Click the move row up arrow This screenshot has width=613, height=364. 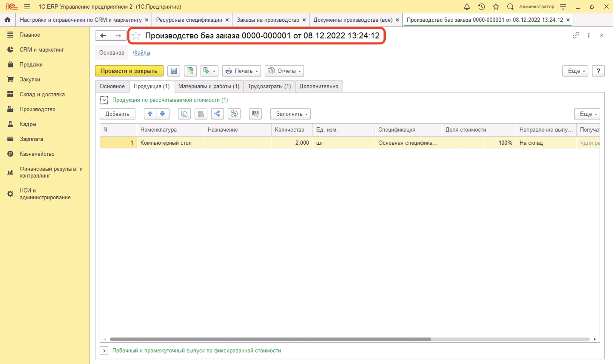click(150, 114)
